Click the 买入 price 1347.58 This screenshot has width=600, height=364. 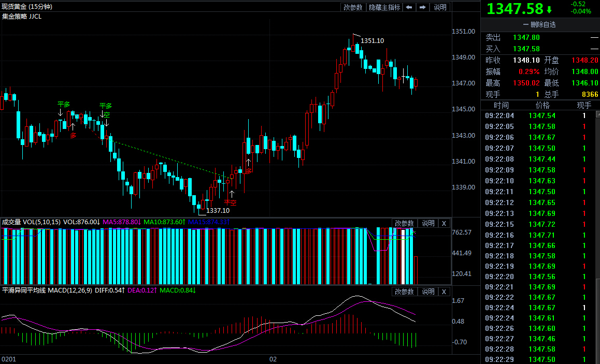(526, 49)
